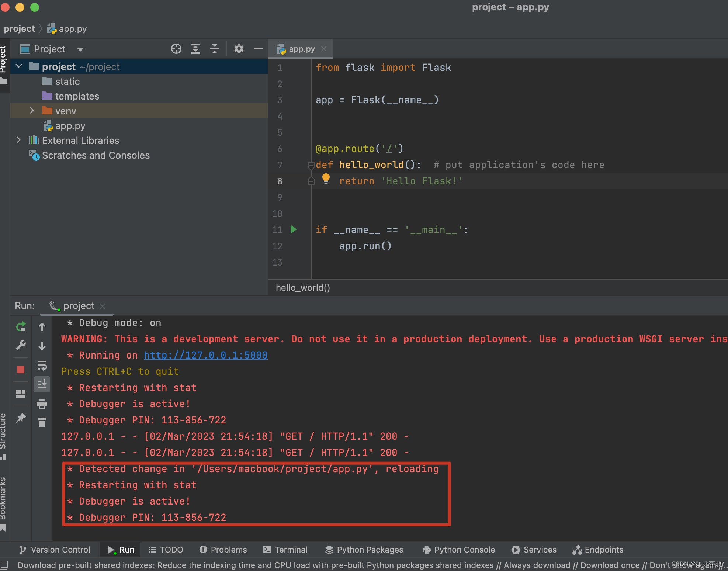The image size is (728, 571).
Task: Open Project panel gear settings
Action: [x=239, y=49]
